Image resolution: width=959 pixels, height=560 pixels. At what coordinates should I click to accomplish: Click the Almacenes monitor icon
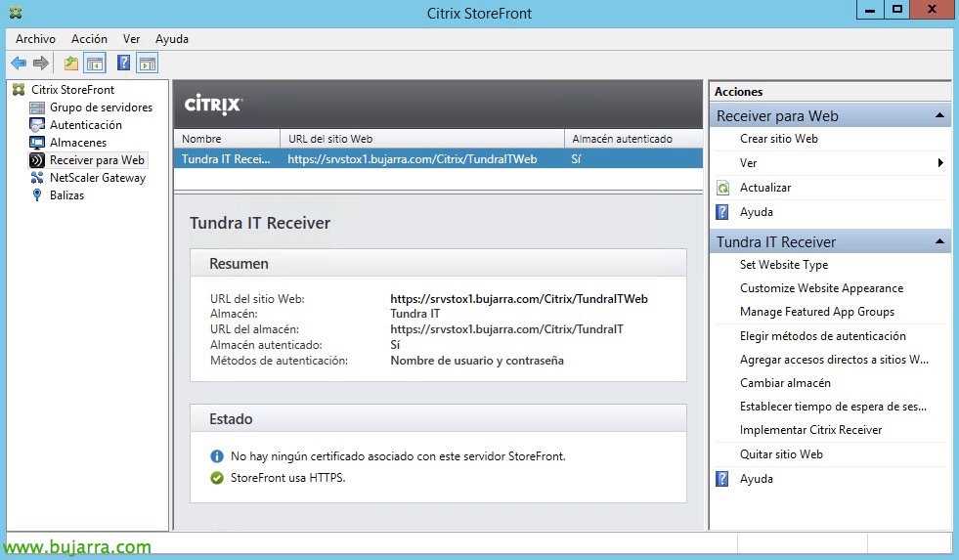[37, 143]
